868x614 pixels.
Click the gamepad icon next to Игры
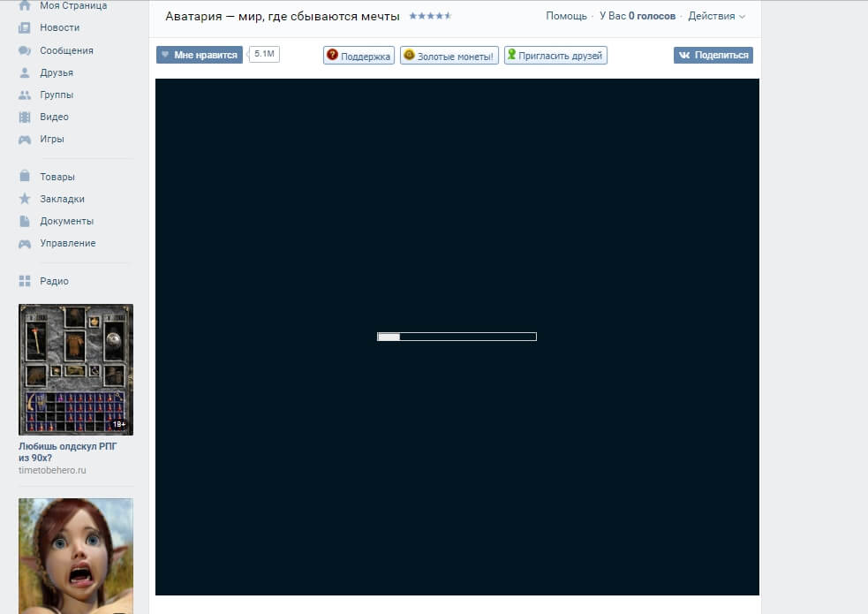25,140
